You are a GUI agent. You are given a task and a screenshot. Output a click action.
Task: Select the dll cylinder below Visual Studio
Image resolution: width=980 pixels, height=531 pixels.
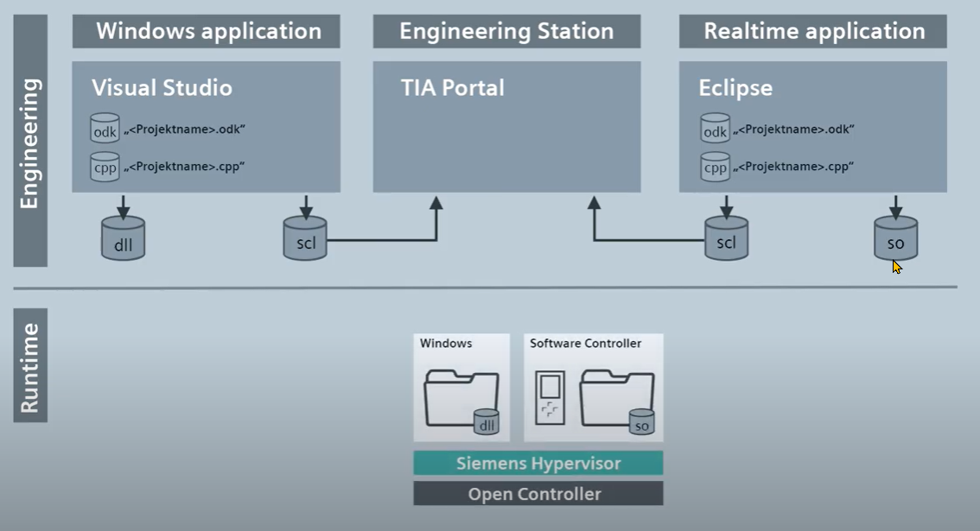[123, 238]
